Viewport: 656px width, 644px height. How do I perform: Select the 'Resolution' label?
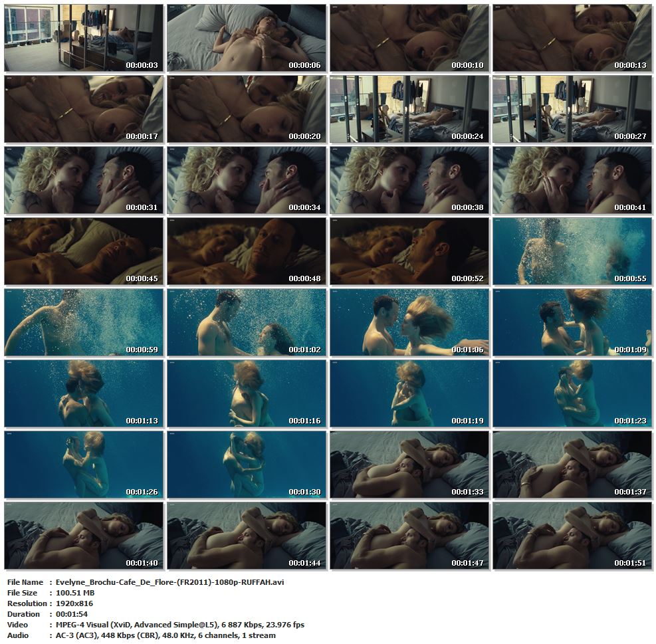pyautogui.click(x=27, y=603)
